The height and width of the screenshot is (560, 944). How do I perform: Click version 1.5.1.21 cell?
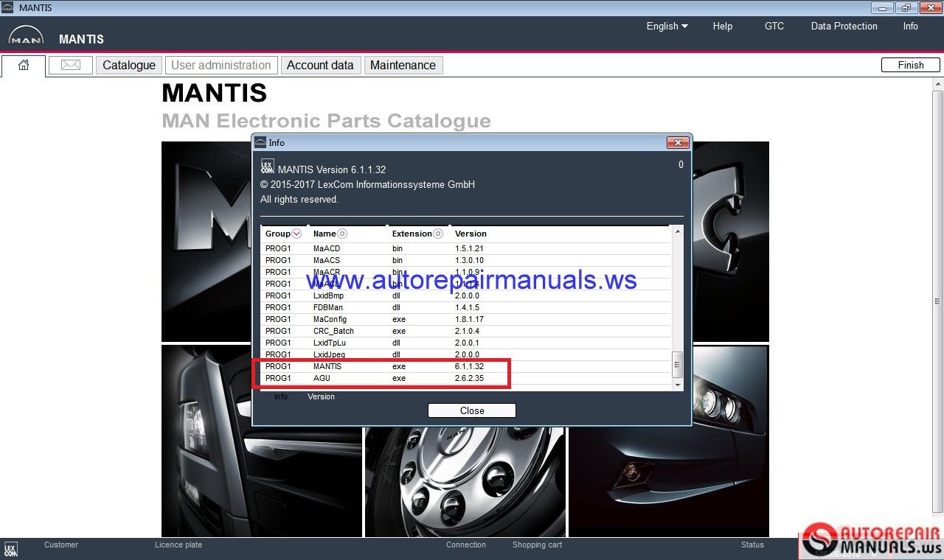(x=469, y=248)
